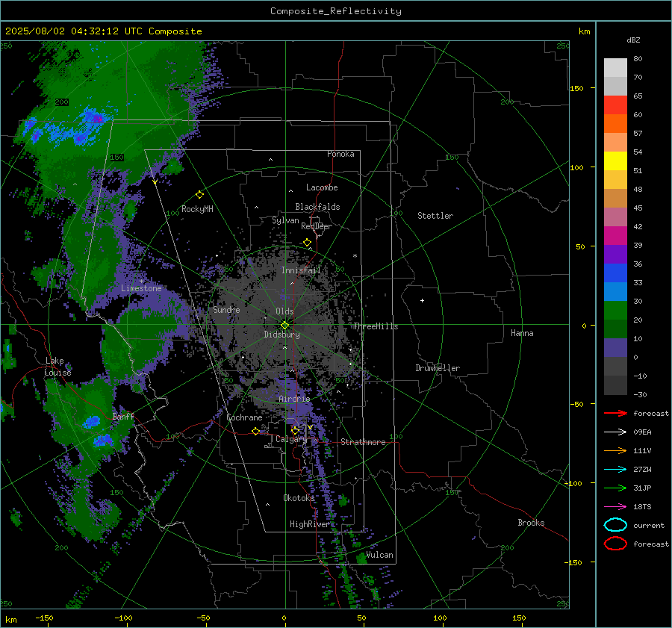This screenshot has height=628, width=672.
Task: Click the green 31JP arrow icon
Action: [615, 488]
